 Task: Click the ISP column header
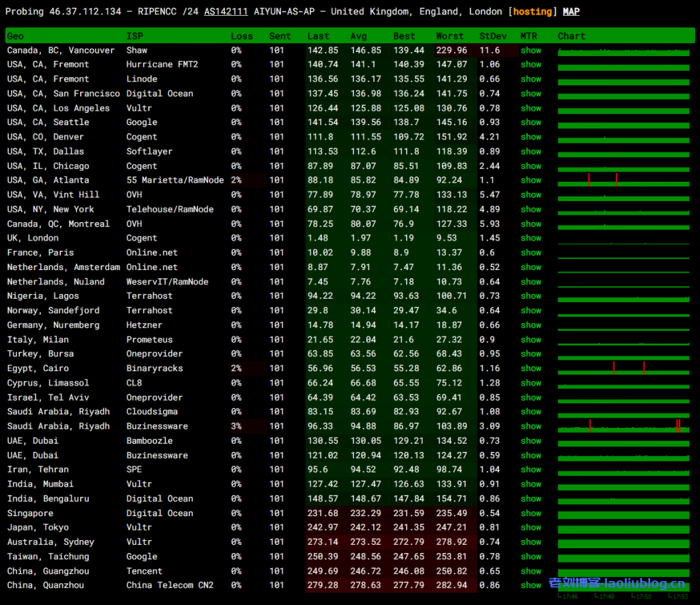click(135, 36)
